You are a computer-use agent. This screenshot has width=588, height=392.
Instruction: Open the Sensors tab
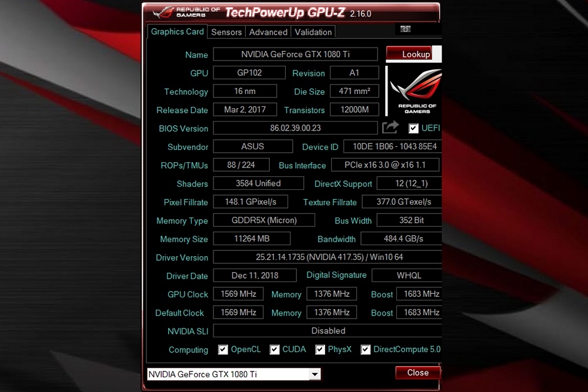pyautogui.click(x=226, y=32)
